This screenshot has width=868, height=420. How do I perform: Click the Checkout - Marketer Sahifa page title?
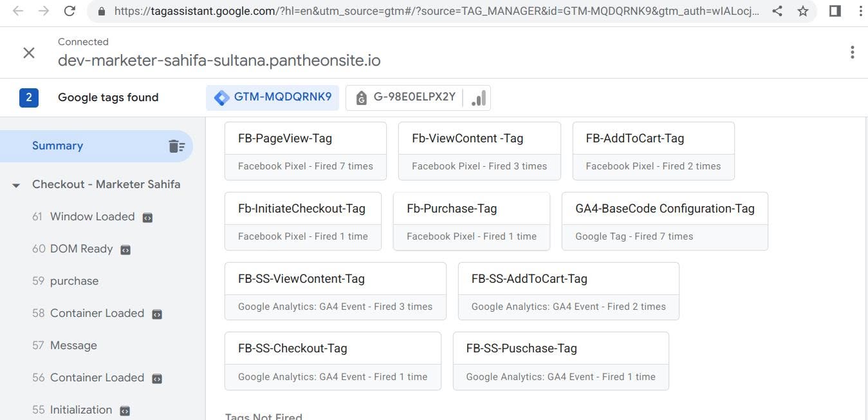tap(106, 184)
